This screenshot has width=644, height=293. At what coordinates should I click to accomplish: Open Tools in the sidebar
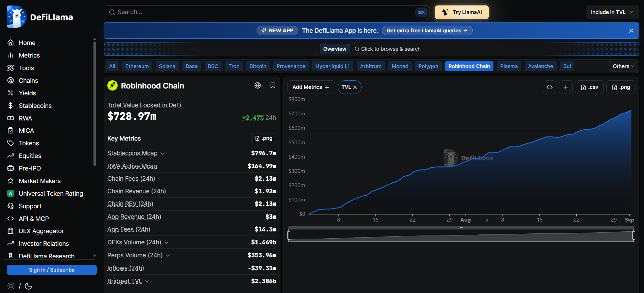pos(26,68)
